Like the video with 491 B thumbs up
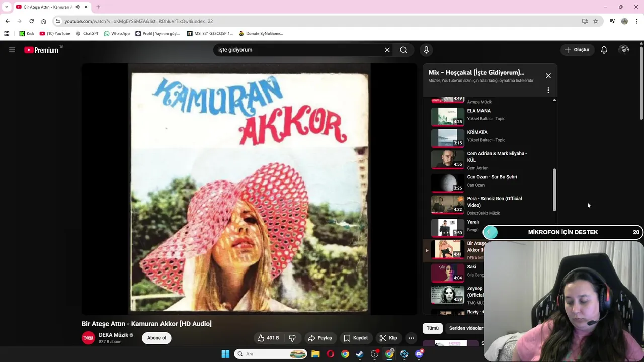644x362 pixels. point(268,338)
